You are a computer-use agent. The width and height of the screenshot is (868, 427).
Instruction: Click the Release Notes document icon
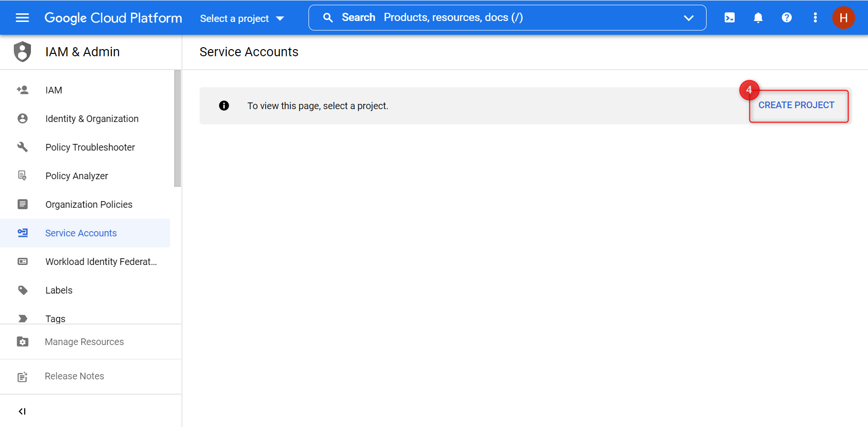(22, 376)
